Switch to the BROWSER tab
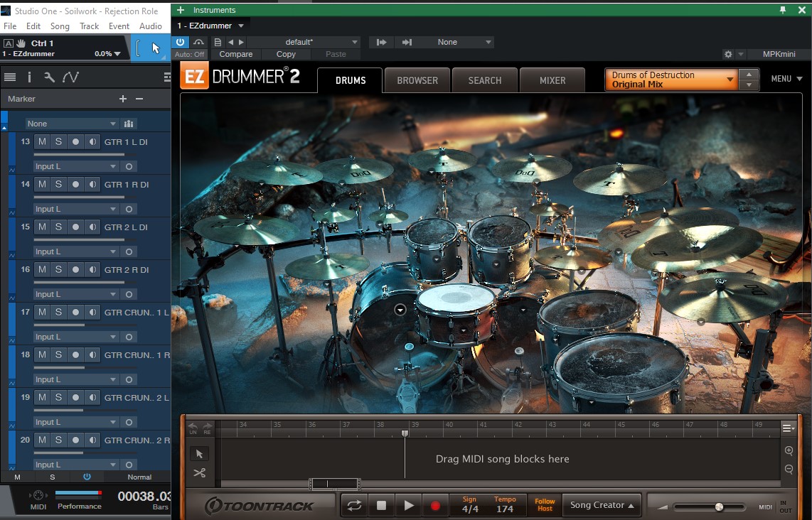This screenshot has width=812, height=520. click(417, 80)
